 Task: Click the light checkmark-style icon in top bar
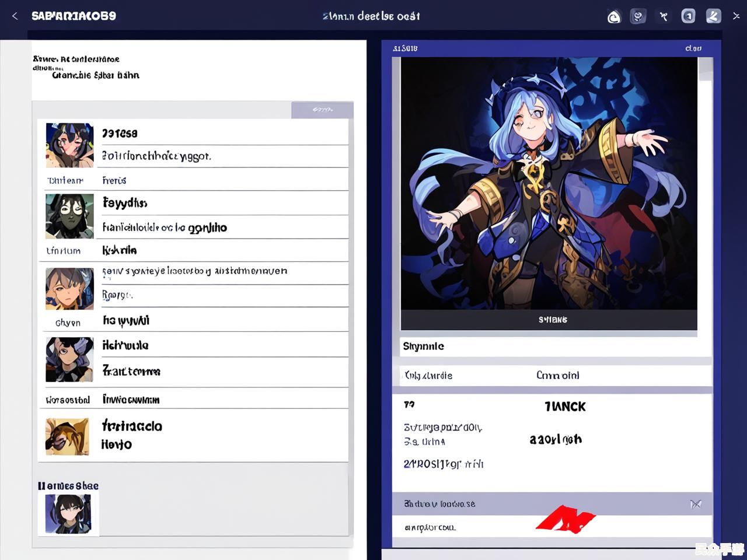[713, 16]
